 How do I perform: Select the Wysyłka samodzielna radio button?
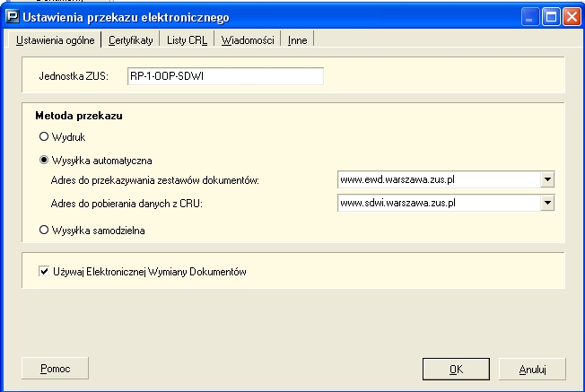click(x=42, y=230)
